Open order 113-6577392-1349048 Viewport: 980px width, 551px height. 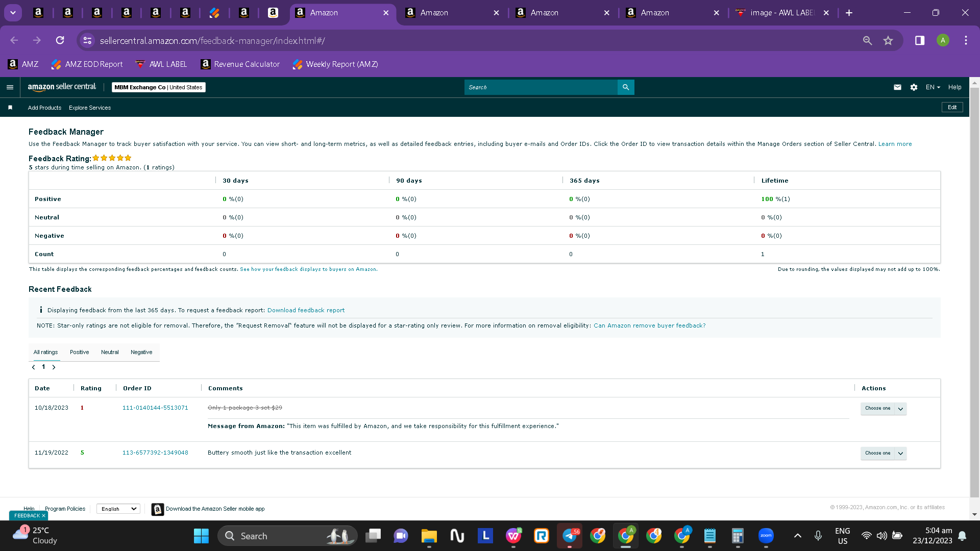coord(155,453)
